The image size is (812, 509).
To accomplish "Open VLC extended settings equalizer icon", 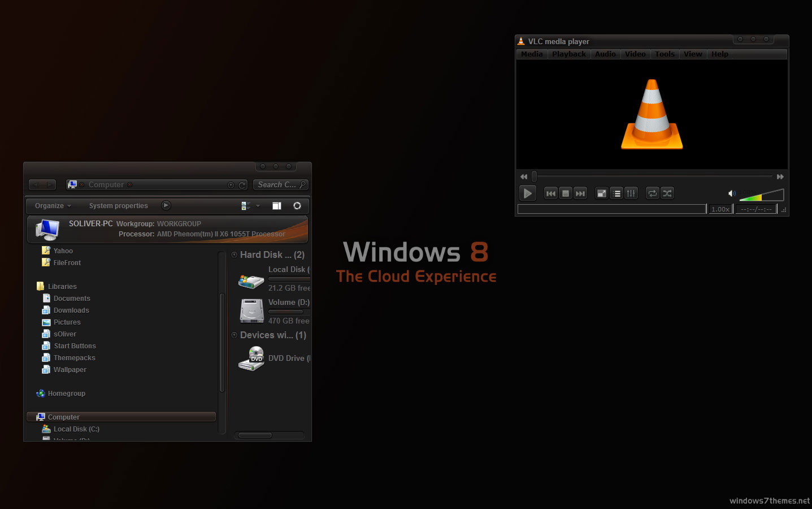I will (631, 193).
